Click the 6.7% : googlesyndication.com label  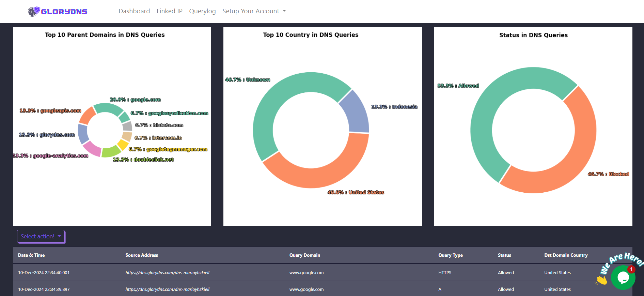coord(169,113)
